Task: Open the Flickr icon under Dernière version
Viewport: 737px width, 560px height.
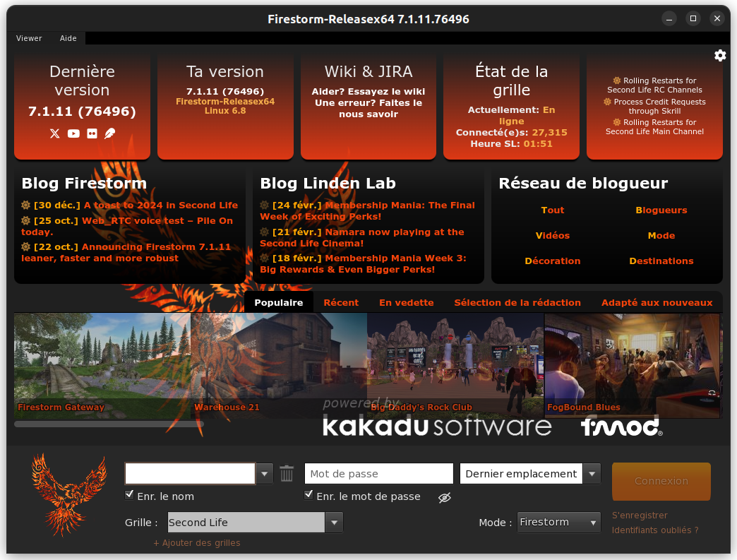Action: pos(92,133)
